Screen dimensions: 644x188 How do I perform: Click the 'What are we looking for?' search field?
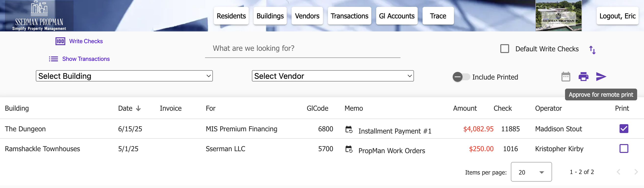[302, 48]
